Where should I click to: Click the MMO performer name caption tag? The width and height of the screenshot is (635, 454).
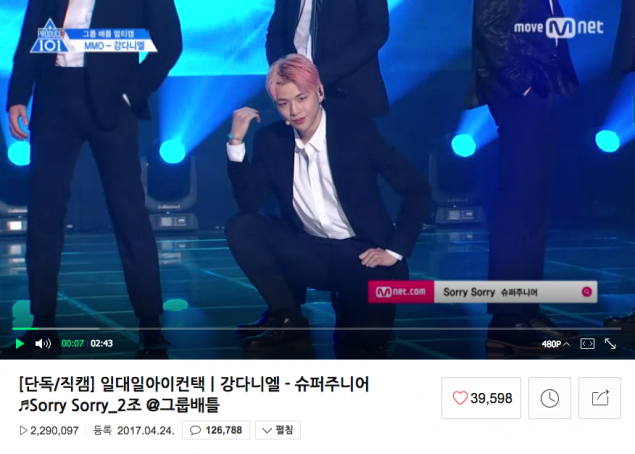[113, 45]
